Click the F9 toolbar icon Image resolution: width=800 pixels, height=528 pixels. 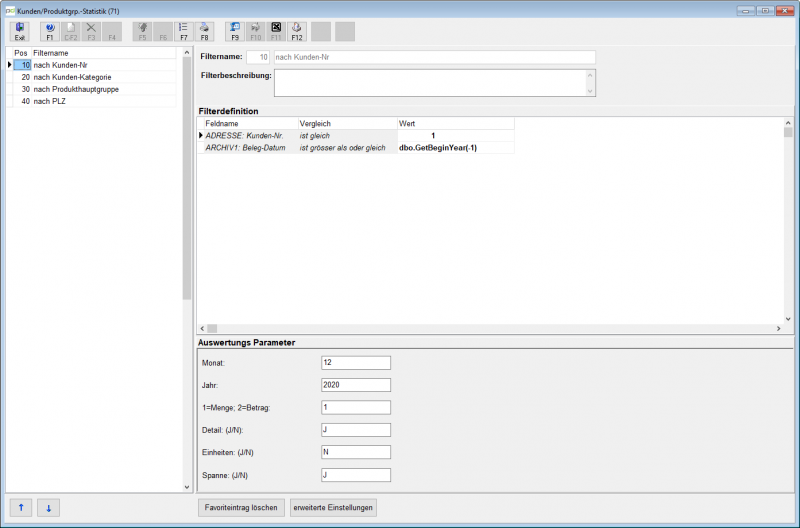coord(235,31)
